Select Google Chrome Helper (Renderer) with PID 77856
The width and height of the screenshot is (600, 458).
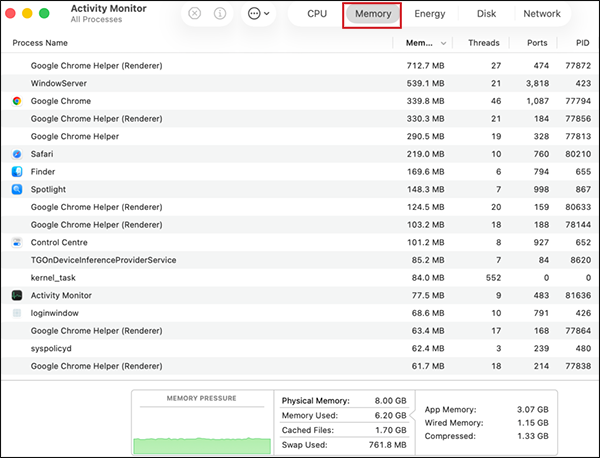pos(300,119)
